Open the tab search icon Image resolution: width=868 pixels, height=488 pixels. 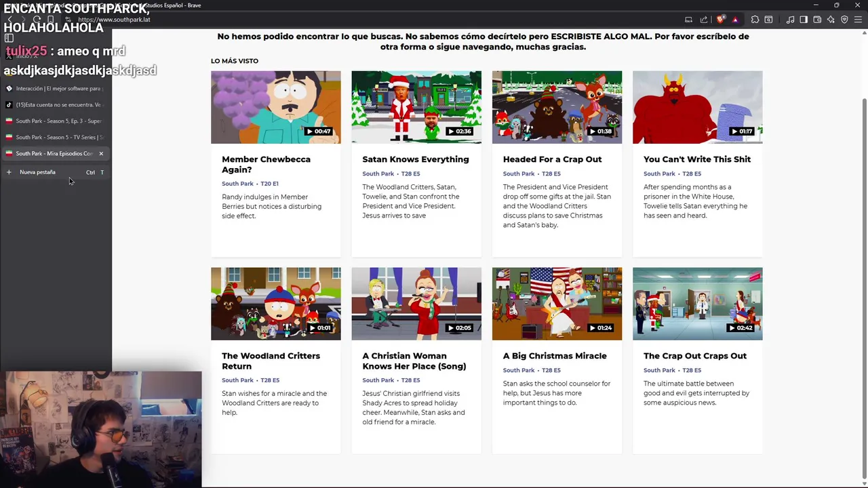768,20
